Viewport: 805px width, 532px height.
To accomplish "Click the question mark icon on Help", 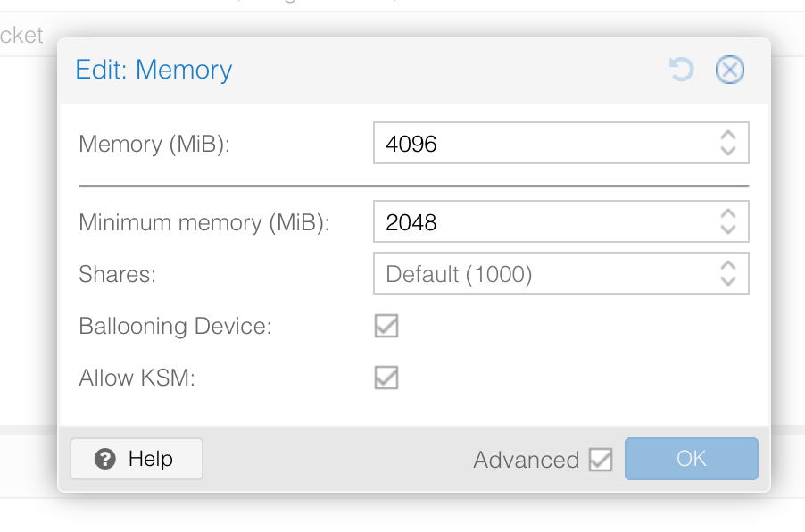I will coord(105,460).
